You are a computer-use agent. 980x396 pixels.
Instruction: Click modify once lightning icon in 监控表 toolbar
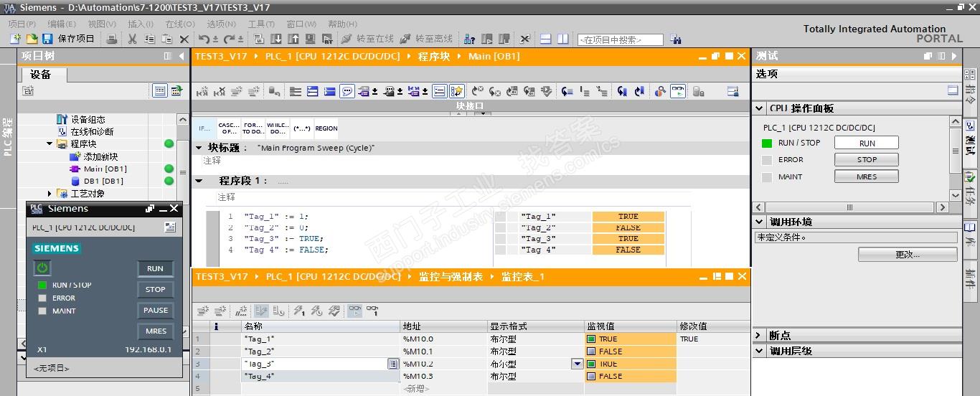(299, 311)
